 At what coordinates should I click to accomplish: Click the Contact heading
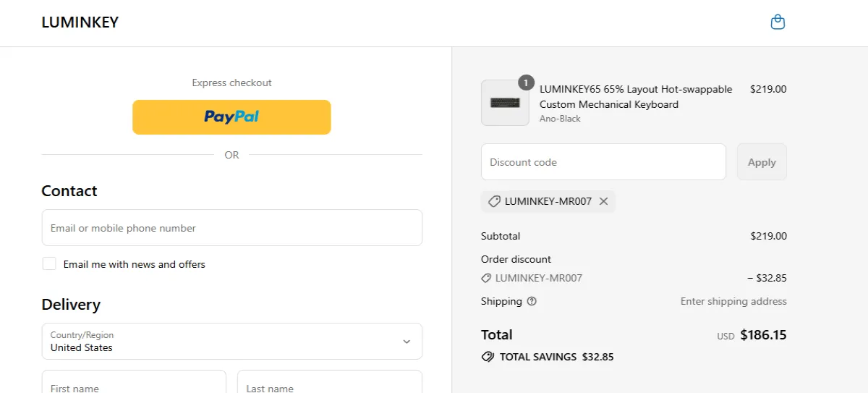[x=69, y=191]
